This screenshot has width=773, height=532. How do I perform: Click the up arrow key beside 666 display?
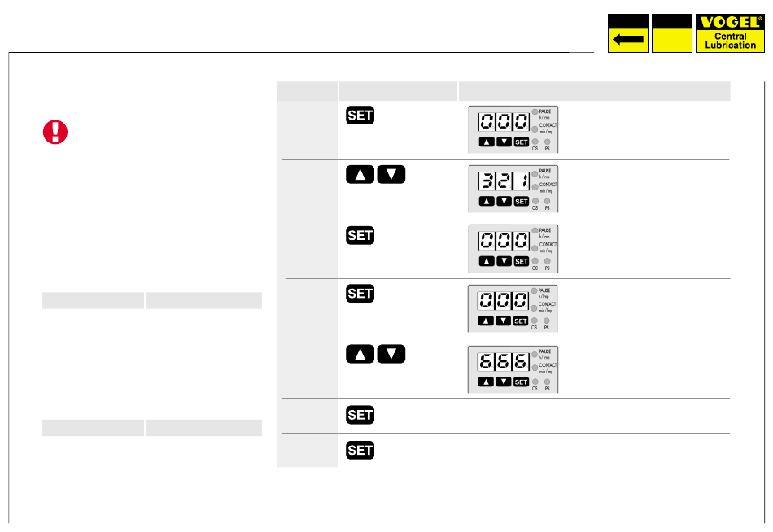point(360,354)
